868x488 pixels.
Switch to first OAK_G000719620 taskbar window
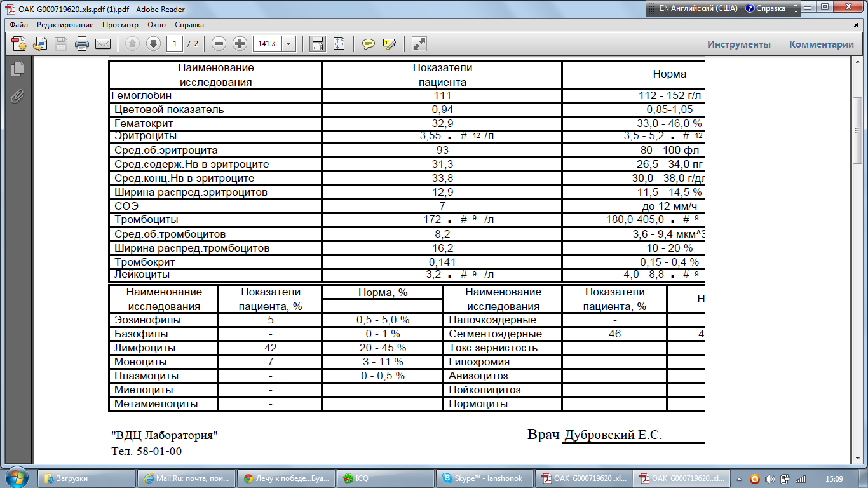[584, 478]
